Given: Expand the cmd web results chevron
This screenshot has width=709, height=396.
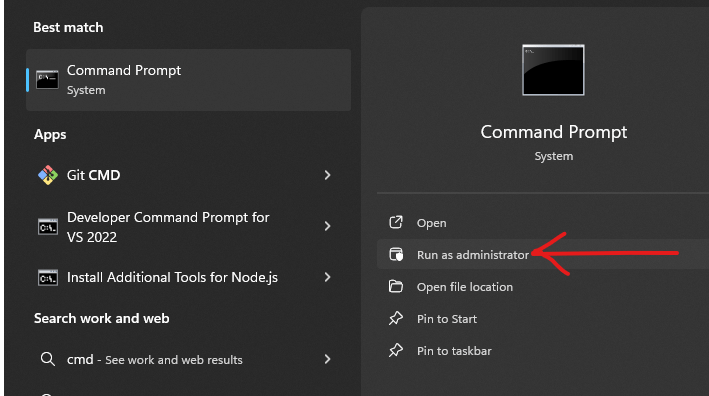Looking at the screenshot, I should (327, 359).
